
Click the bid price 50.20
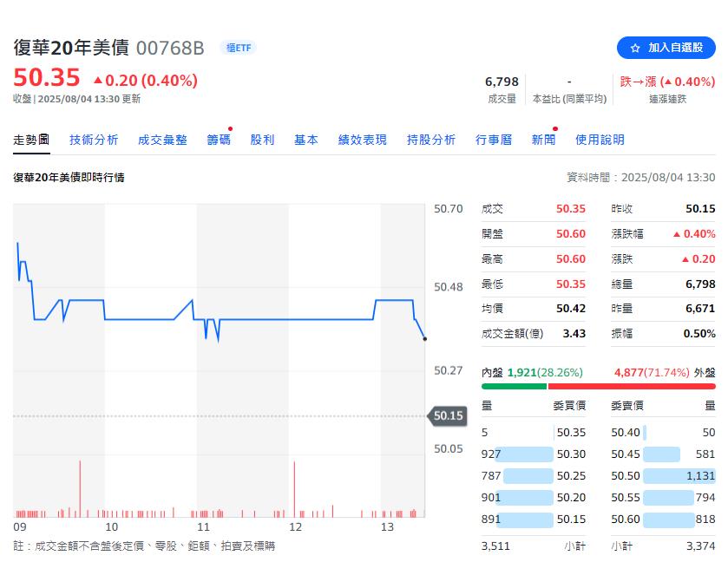coord(571,498)
